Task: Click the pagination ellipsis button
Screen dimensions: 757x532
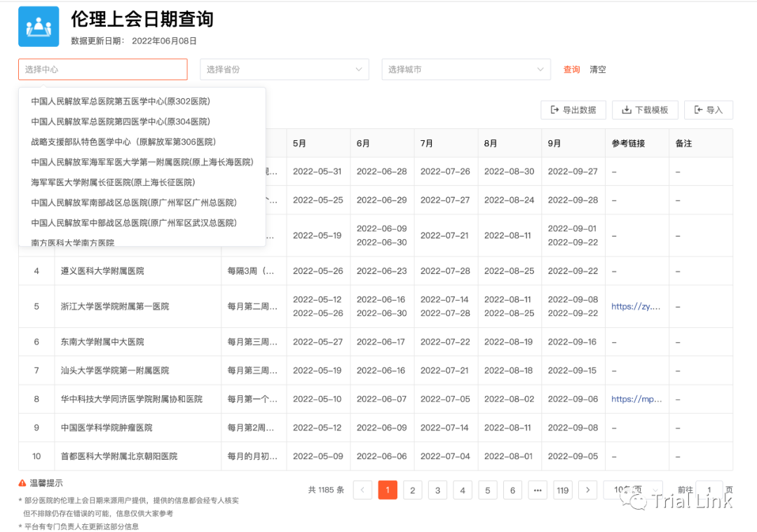Action: [x=538, y=490]
